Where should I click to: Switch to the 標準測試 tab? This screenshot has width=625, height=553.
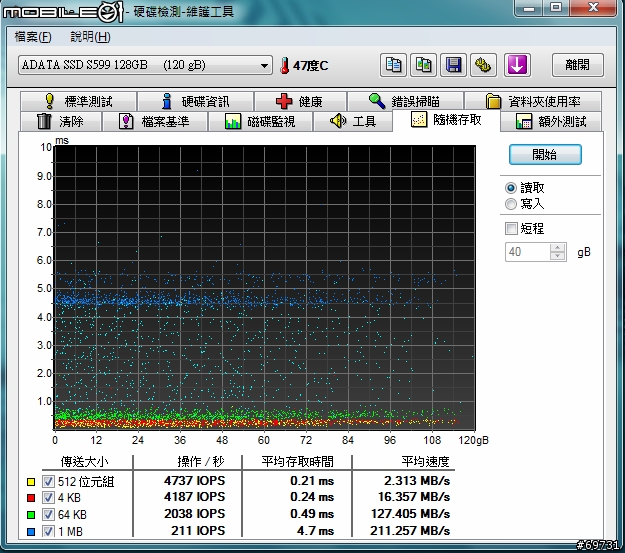[x=78, y=101]
